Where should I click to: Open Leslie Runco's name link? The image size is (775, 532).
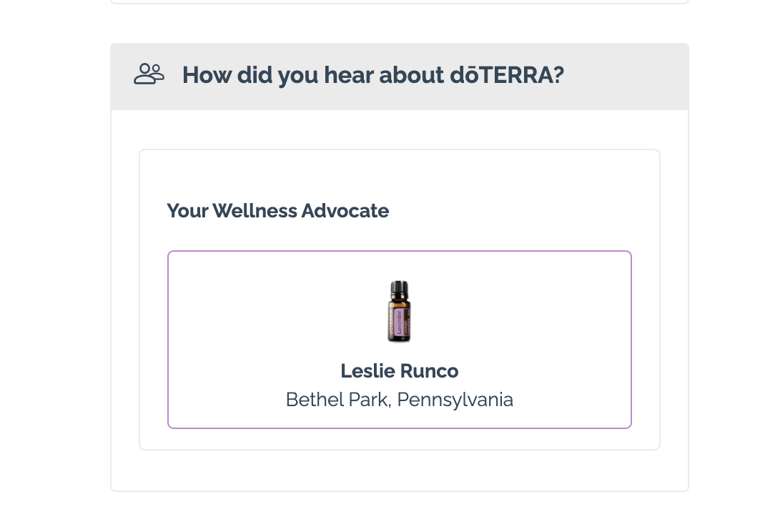[400, 371]
